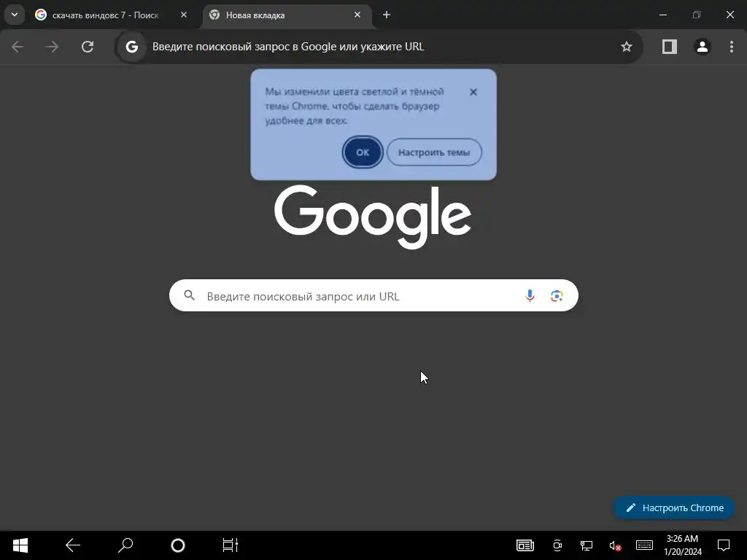Open news and interests tray icon
Viewport: 747px width, 560px height.
click(x=525, y=545)
